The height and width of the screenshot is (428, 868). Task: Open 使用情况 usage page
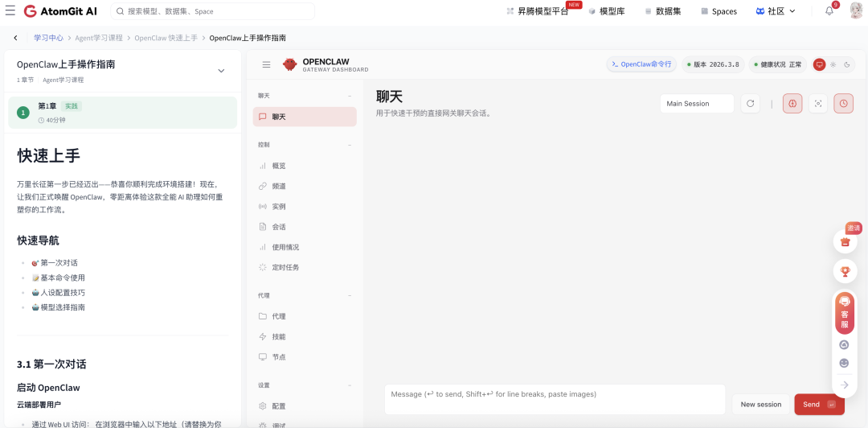pyautogui.click(x=305, y=247)
